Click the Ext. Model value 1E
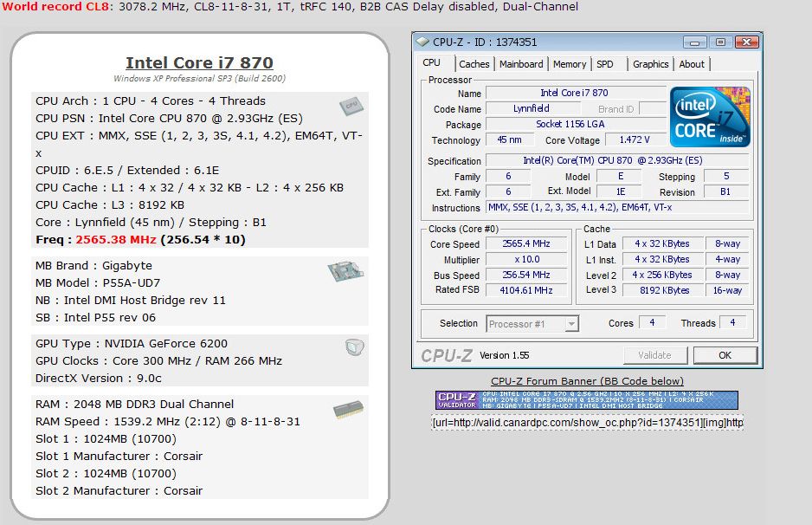Image resolution: width=812 pixels, height=525 pixels. (620, 191)
